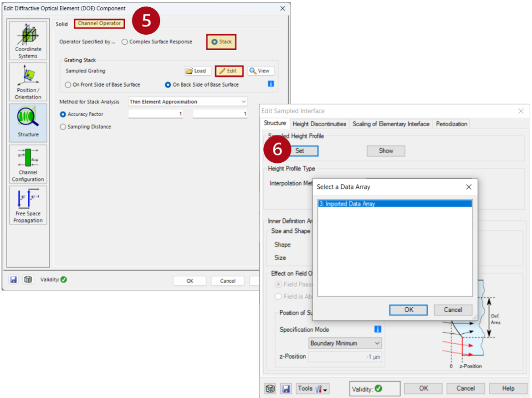The image size is (532, 398).
Task: Open the Position / Orientation page
Action: 28,82
